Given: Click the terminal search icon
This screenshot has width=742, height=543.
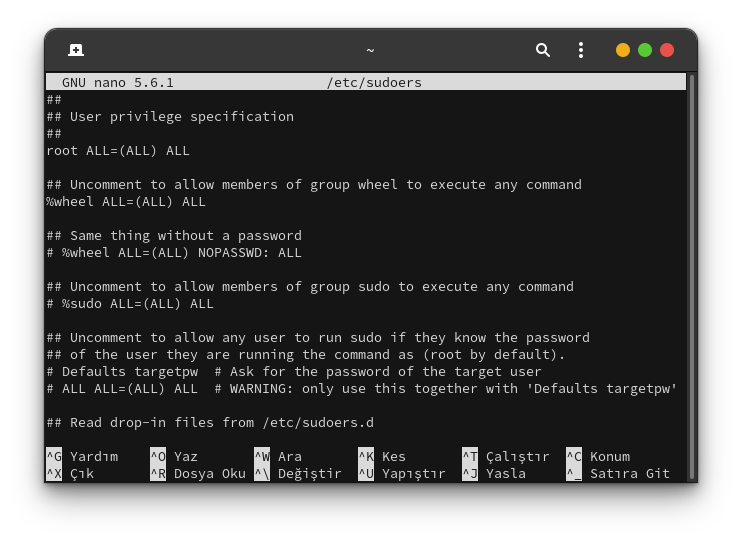Looking at the screenshot, I should (x=543, y=50).
